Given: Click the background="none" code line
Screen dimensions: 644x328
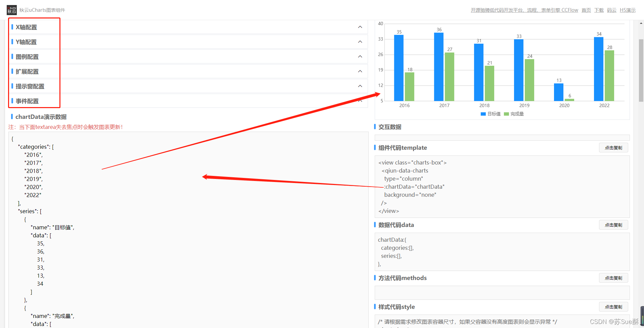Looking at the screenshot, I should click(x=410, y=195).
